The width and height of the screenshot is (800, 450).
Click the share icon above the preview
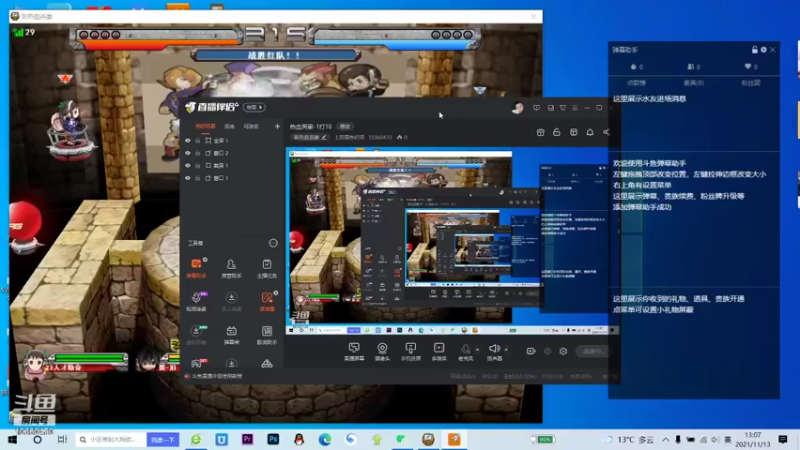coord(606,132)
